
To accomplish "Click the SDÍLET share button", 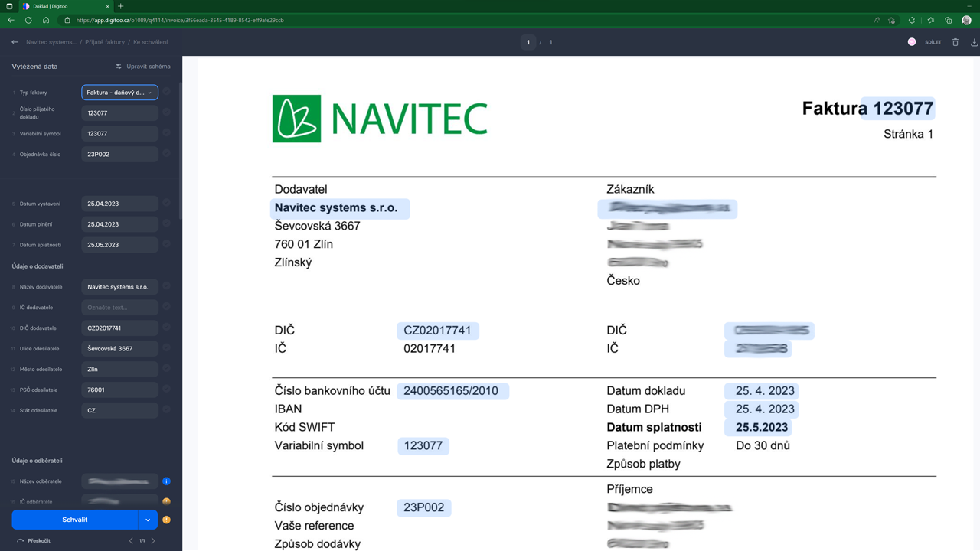I will (933, 42).
